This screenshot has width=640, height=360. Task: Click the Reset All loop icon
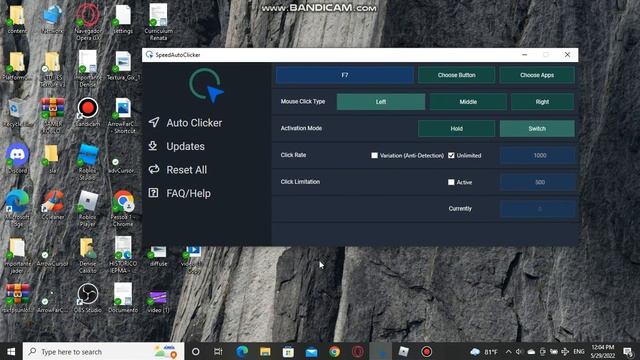pos(153,169)
